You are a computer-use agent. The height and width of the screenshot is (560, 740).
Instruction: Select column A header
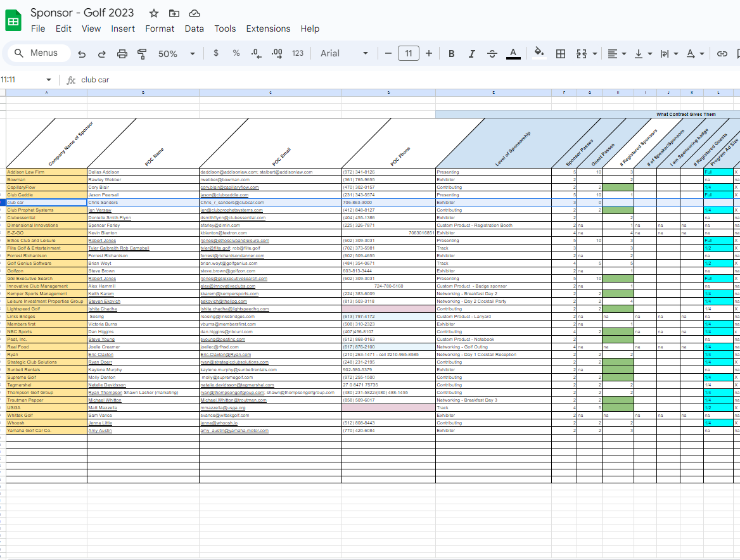(x=46, y=93)
